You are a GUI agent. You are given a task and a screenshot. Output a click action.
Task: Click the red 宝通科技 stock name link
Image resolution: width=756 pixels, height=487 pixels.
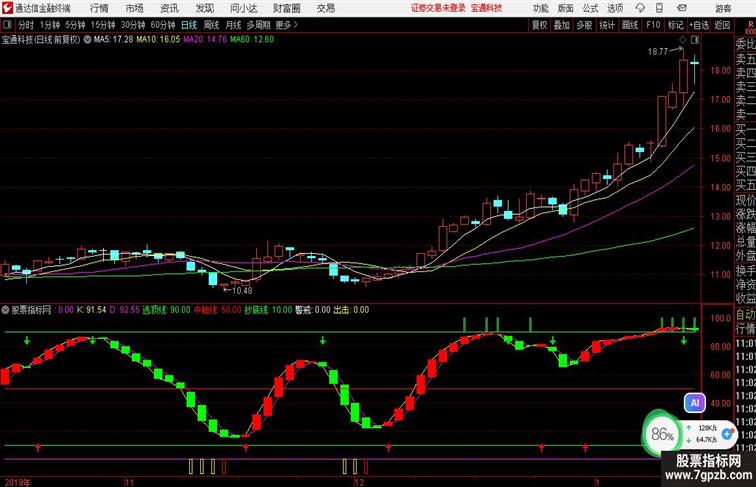486,8
